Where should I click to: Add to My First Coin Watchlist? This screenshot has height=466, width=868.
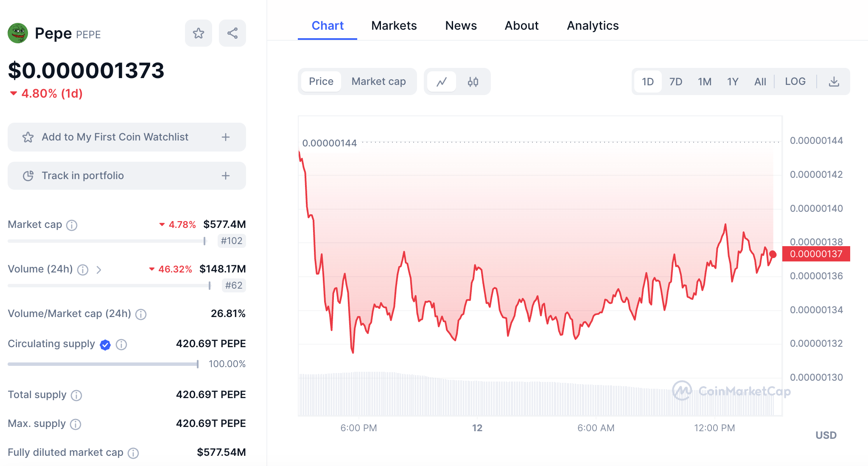[127, 137]
